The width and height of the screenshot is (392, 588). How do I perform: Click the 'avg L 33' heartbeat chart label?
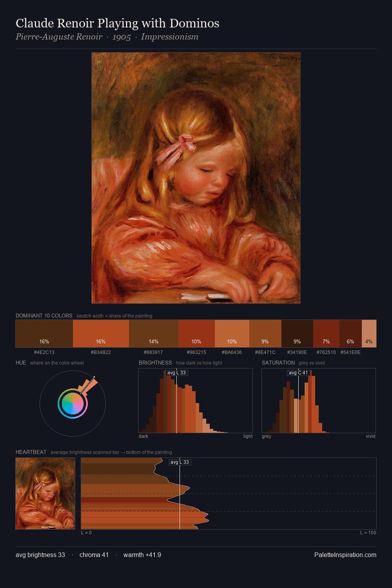tap(180, 462)
